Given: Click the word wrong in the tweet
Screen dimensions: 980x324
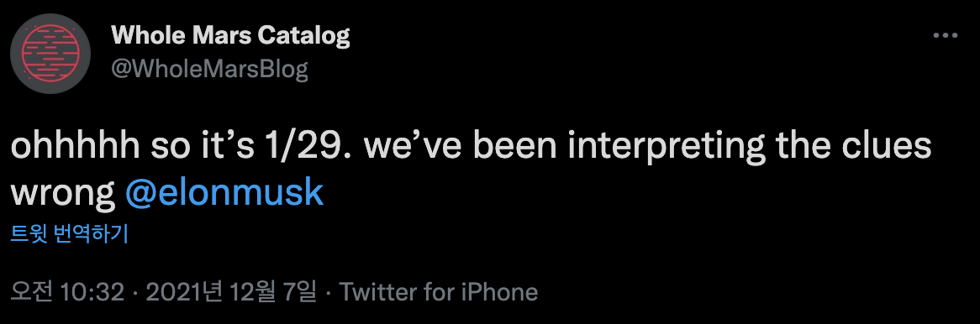Looking at the screenshot, I should point(62,196).
